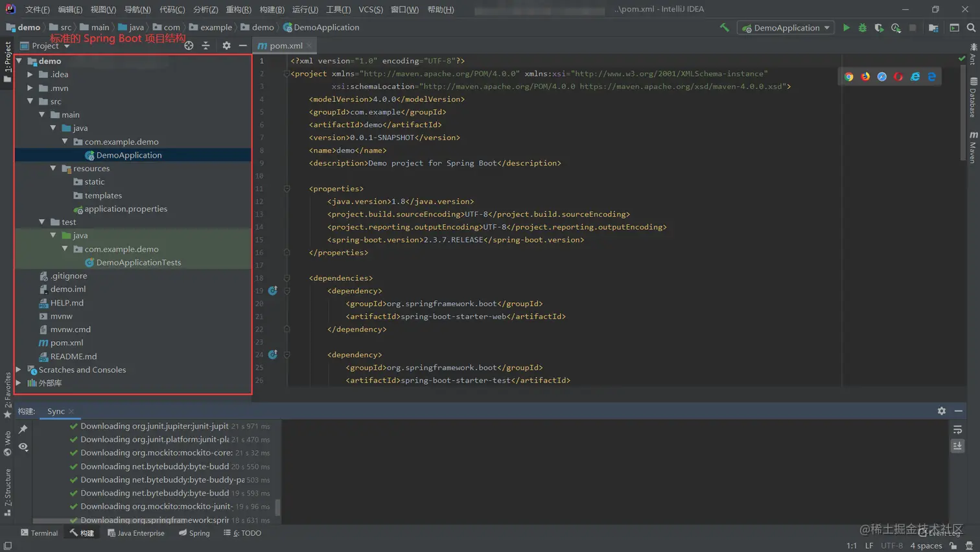Open pom.xml in Chrome browser
Screen dimensions: 980x552
coord(849,77)
